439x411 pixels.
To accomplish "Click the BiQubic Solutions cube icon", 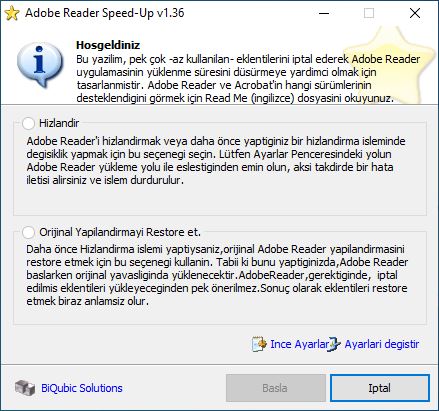I will point(25,388).
